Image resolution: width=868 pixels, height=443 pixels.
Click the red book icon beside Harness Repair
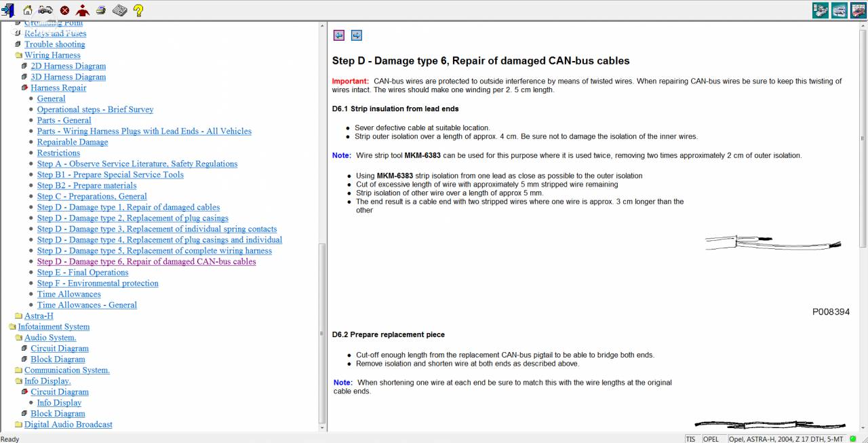(24, 88)
